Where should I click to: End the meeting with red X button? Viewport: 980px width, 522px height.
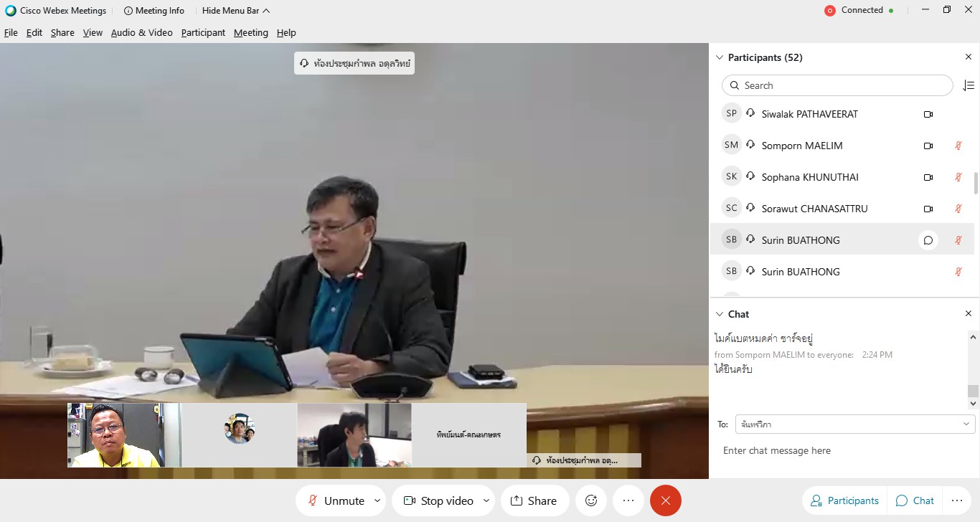click(x=666, y=500)
